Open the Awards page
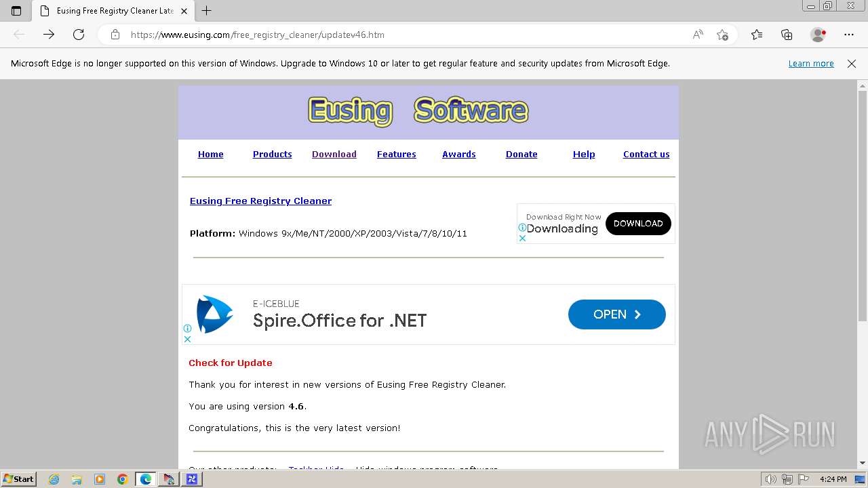Screen dimensions: 868x488 pyautogui.click(x=459, y=155)
